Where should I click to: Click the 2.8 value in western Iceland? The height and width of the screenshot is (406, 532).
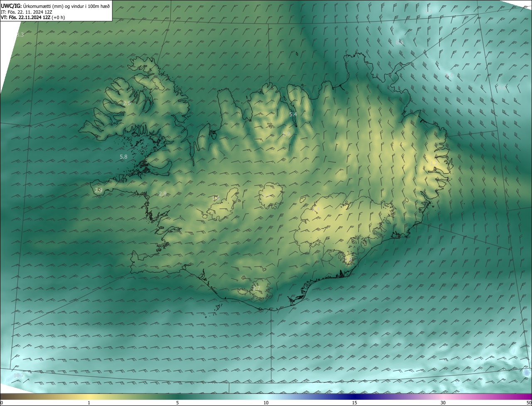(x=163, y=193)
